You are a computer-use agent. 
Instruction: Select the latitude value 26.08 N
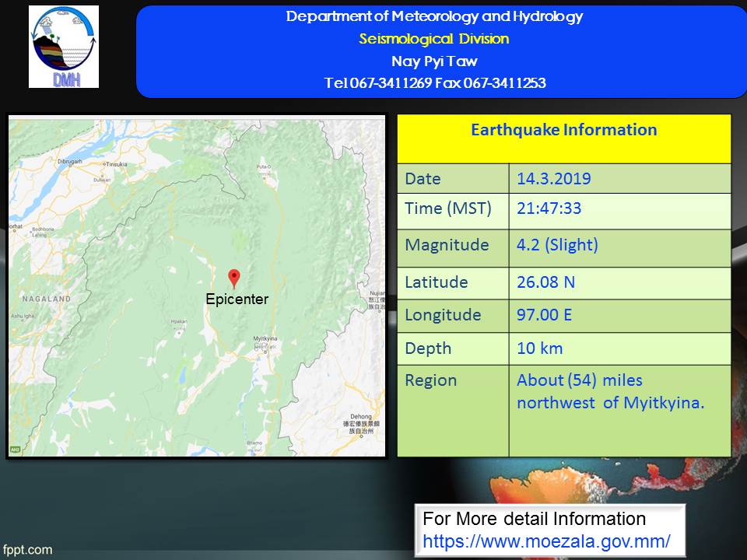pos(546,282)
